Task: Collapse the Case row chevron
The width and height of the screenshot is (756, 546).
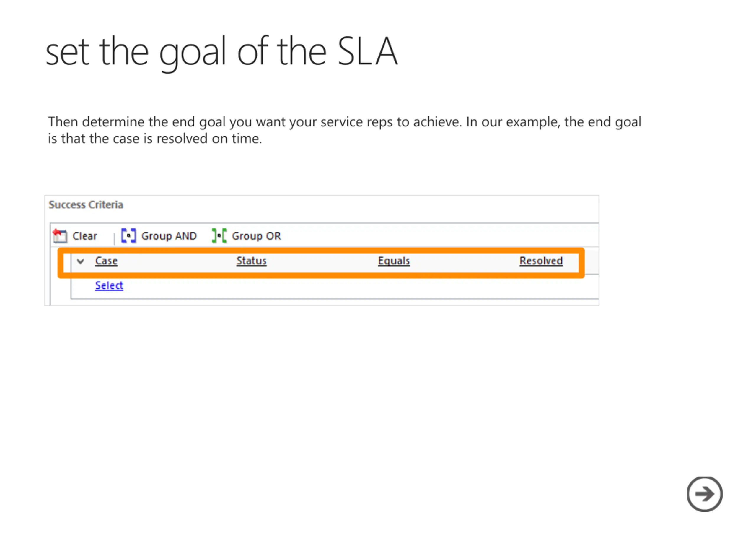Action: point(80,261)
